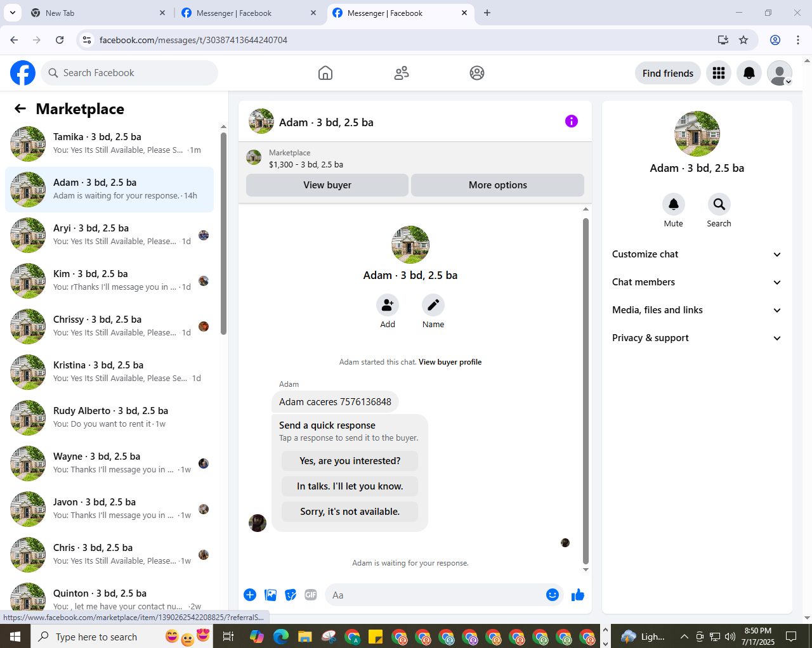Open more actions plus icon in composer

(250, 595)
